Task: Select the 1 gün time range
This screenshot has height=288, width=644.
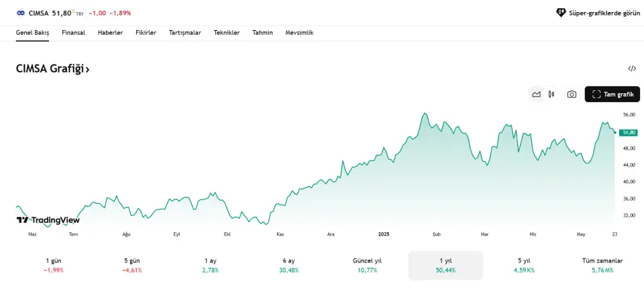Action: pos(54,265)
